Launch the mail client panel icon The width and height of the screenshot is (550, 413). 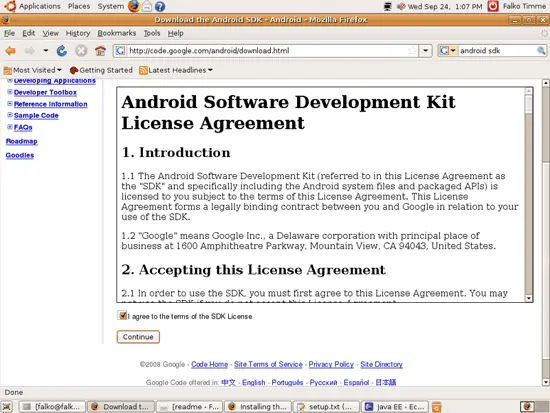(147, 6)
